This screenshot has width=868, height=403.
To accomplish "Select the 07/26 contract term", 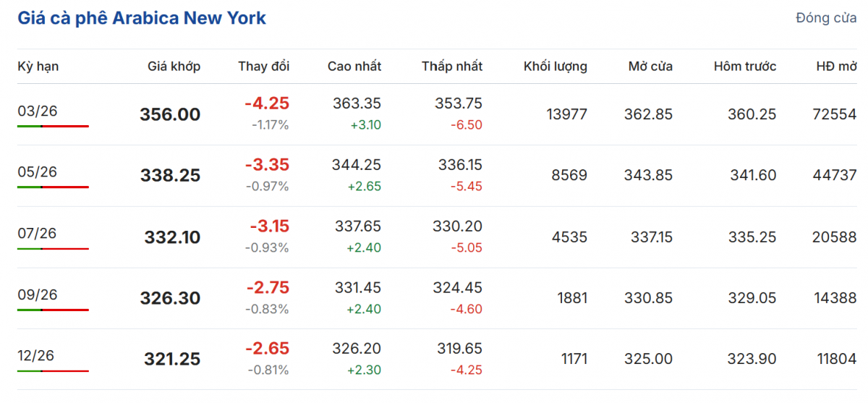I will pyautogui.click(x=37, y=233).
